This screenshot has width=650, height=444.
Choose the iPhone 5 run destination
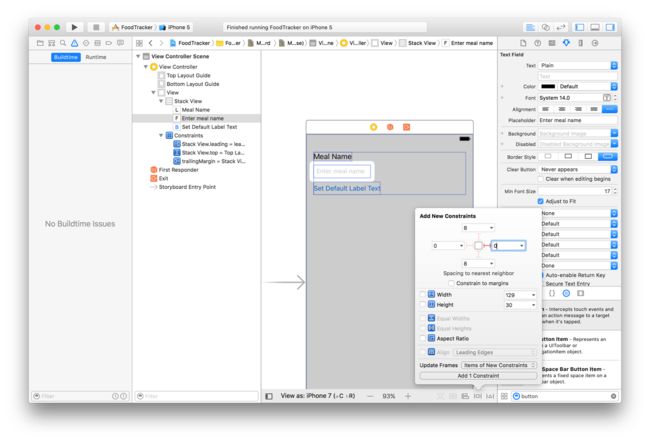click(175, 27)
